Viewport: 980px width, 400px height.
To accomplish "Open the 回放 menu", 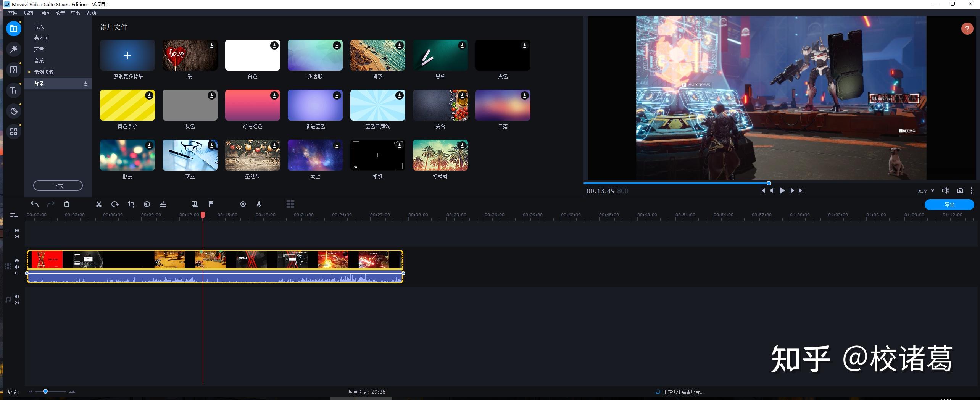I will pyautogui.click(x=45, y=13).
